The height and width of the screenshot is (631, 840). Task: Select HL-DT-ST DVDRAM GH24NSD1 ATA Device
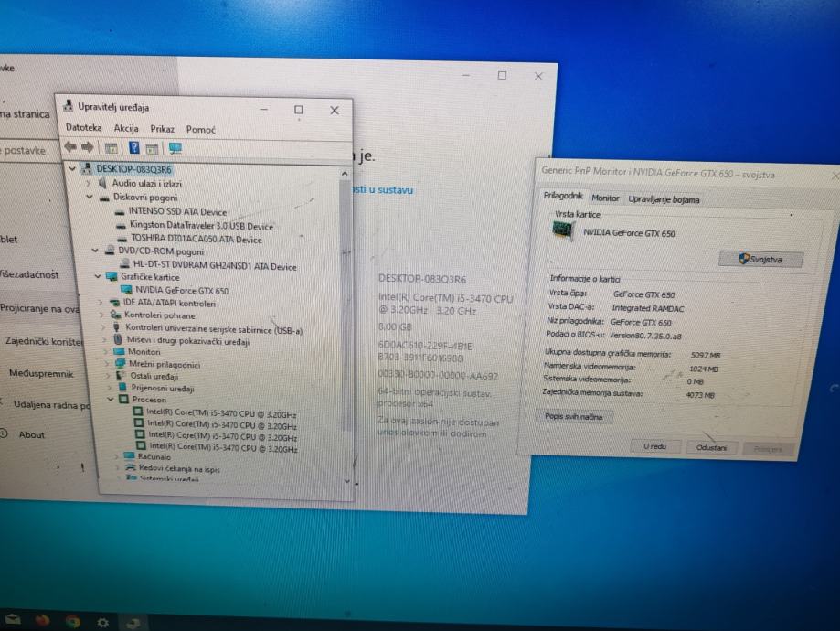[x=215, y=266]
